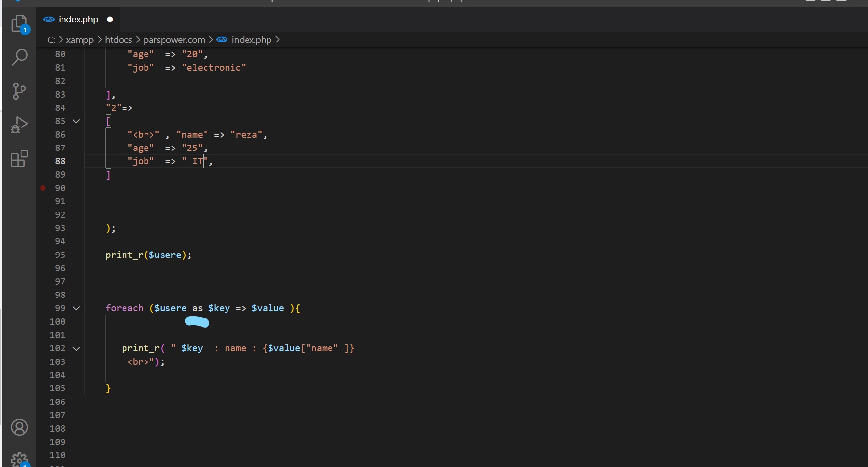This screenshot has width=868, height=467.
Task: Open the Run and Debug view icon
Action: (20, 125)
